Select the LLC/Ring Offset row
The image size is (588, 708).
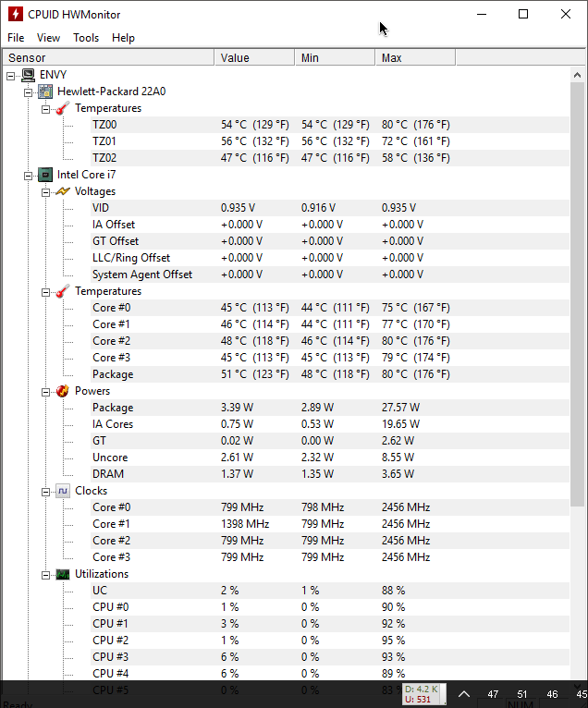point(330,258)
